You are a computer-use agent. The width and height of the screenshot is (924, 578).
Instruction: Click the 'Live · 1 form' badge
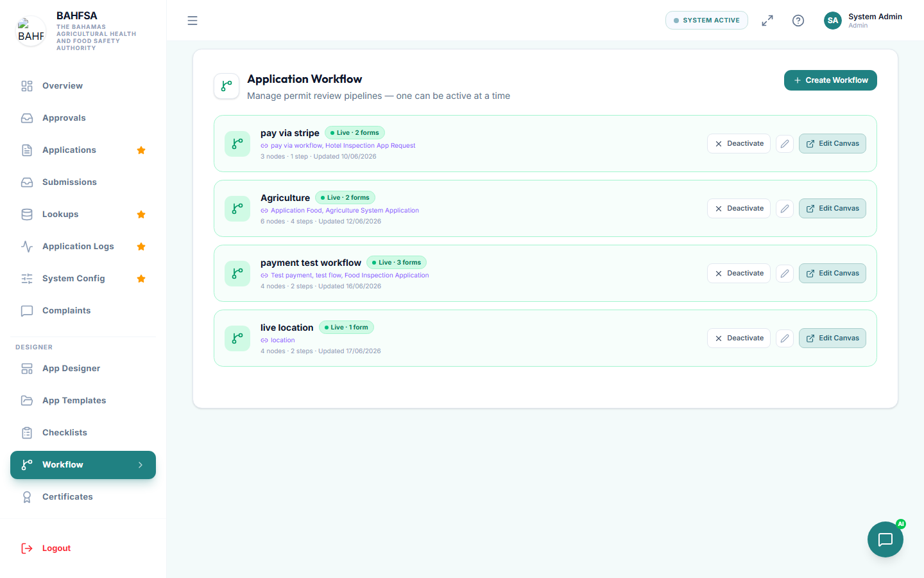coord(346,328)
